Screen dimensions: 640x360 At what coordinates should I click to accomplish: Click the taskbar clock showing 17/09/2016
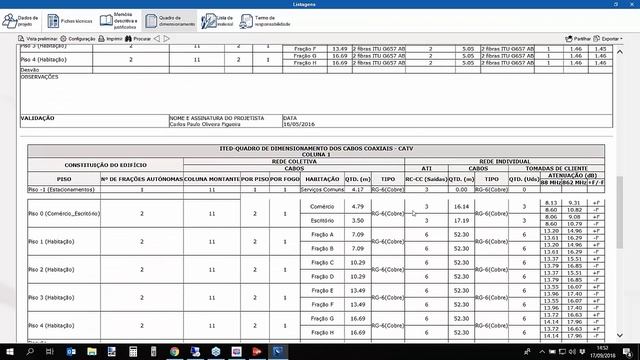pos(603,351)
